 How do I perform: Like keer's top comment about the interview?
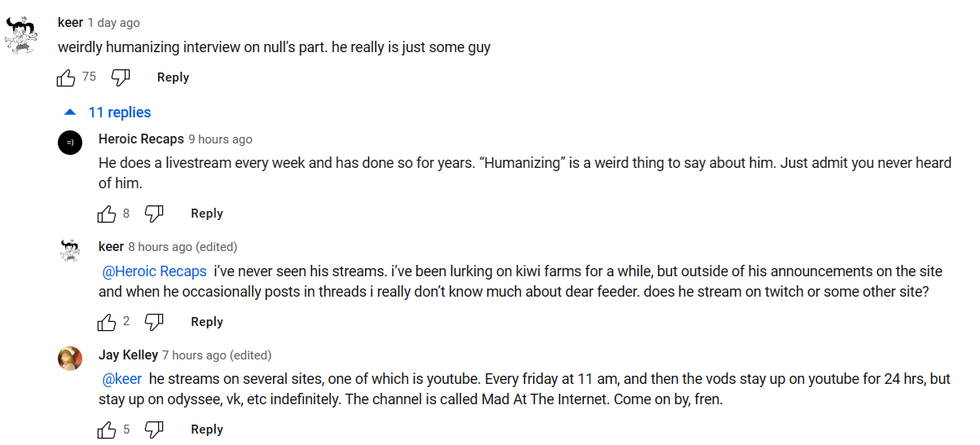(x=66, y=77)
